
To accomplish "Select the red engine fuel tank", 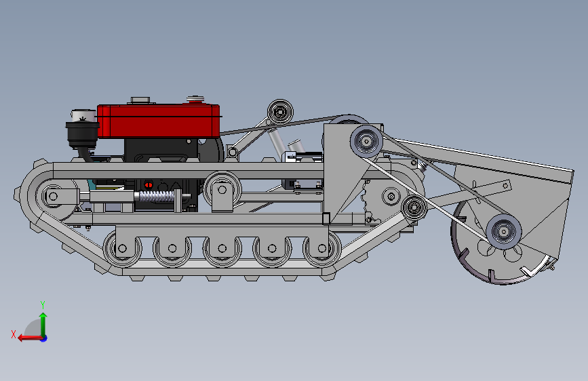I will tap(158, 121).
